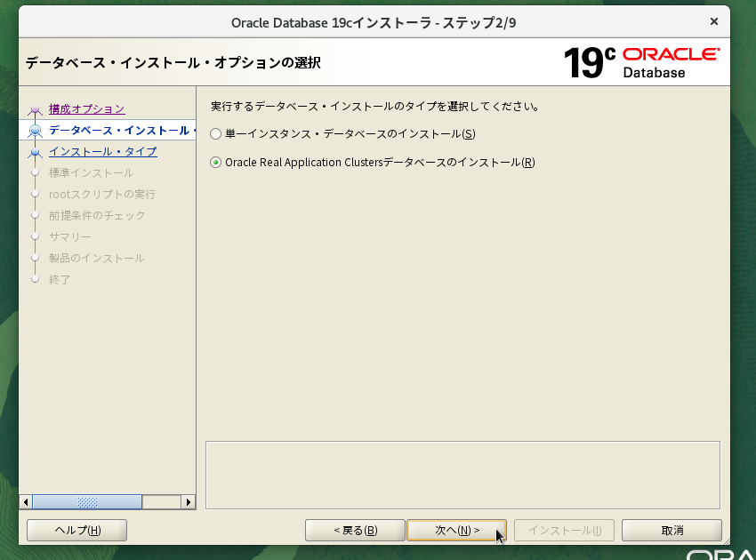
Task: Click the active step icon beside データベース・インストール
Action: click(x=35, y=131)
